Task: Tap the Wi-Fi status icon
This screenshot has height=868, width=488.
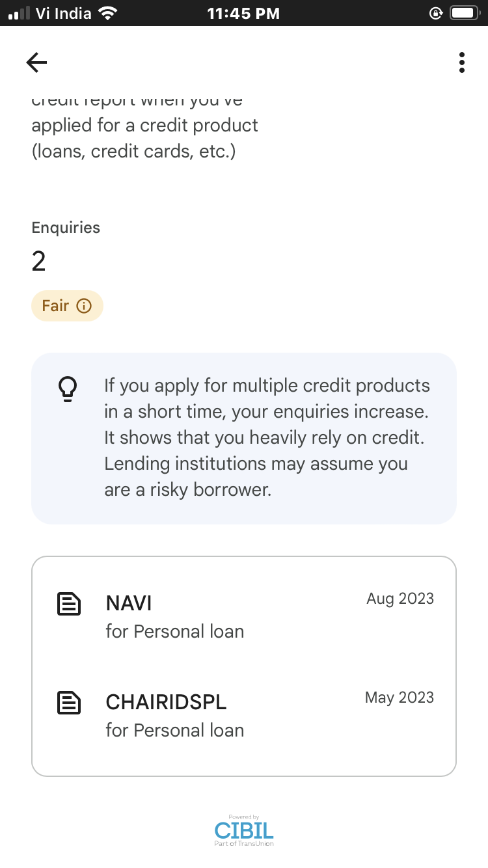Action: coord(107,13)
